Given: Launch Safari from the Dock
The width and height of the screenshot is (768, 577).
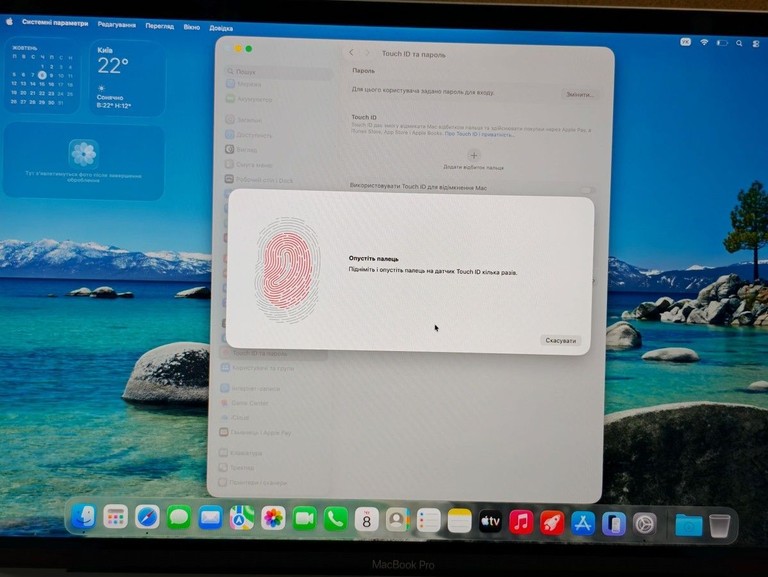Looking at the screenshot, I should [147, 517].
